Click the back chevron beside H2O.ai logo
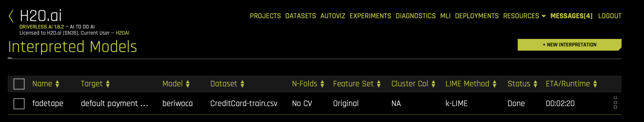Screen dimensions: 644x122 point(11,16)
